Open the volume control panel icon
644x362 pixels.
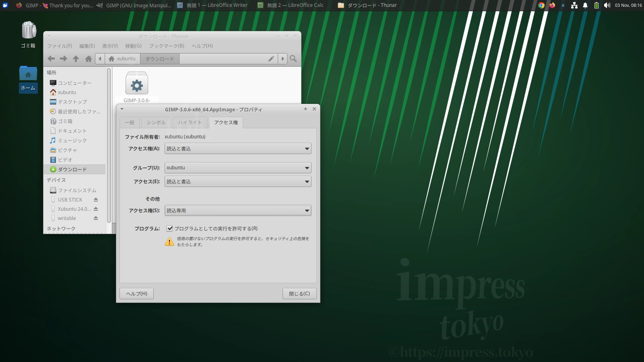[x=607, y=5]
